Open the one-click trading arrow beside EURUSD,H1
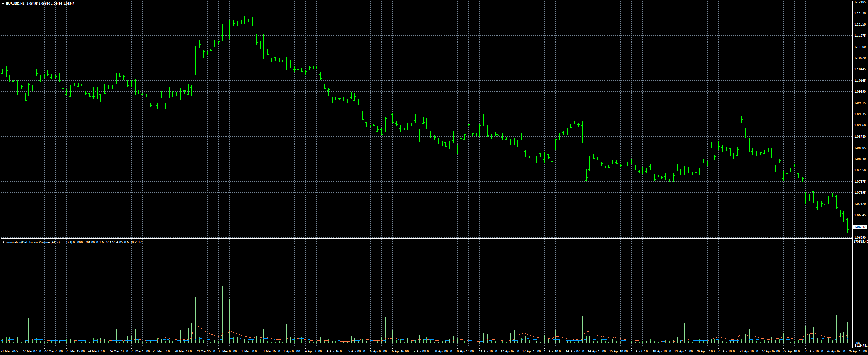868x355 pixels. coord(3,3)
